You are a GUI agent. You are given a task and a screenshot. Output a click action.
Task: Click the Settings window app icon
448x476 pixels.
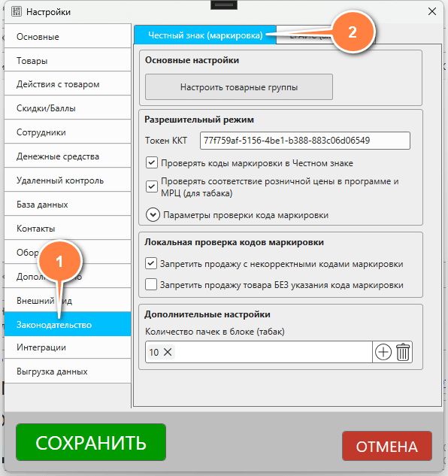pyautogui.click(x=17, y=12)
